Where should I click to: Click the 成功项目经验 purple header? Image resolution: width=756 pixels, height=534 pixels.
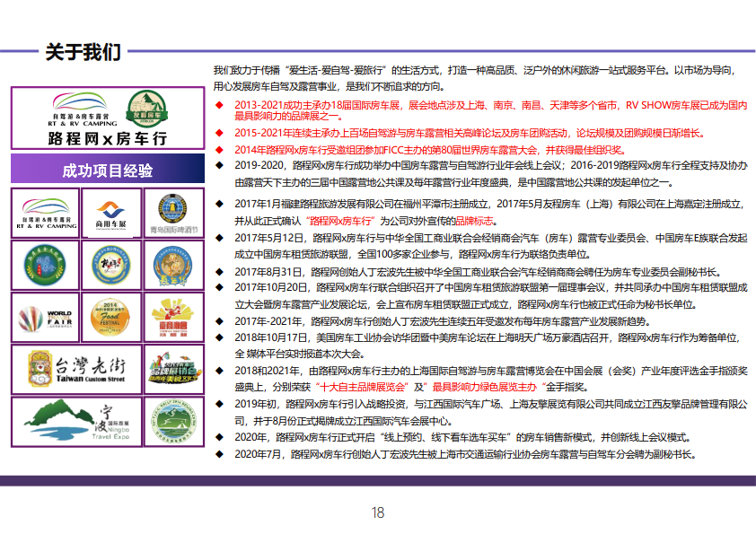point(108,171)
